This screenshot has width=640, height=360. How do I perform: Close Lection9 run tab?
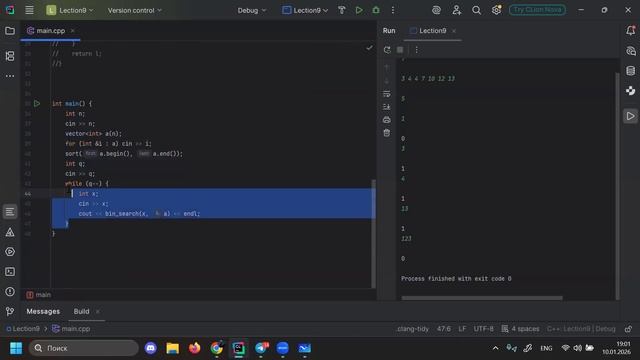tap(454, 31)
